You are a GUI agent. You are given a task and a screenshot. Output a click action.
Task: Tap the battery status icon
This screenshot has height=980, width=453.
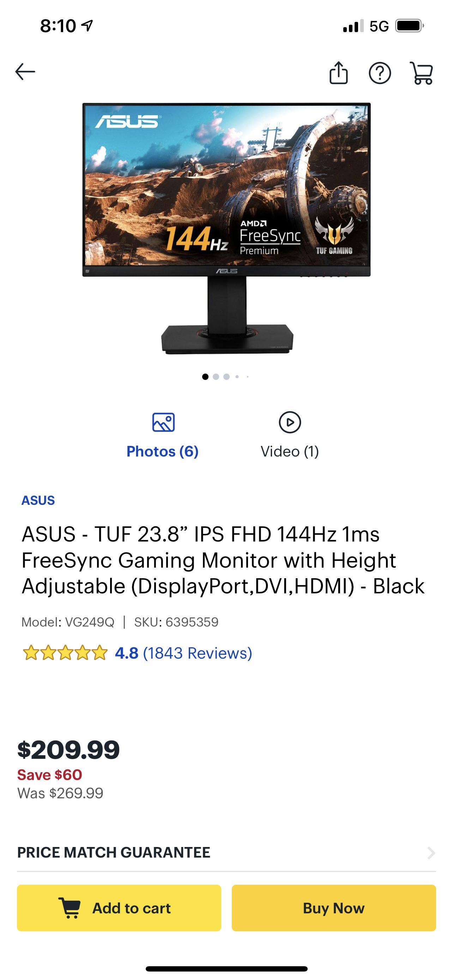point(410,26)
